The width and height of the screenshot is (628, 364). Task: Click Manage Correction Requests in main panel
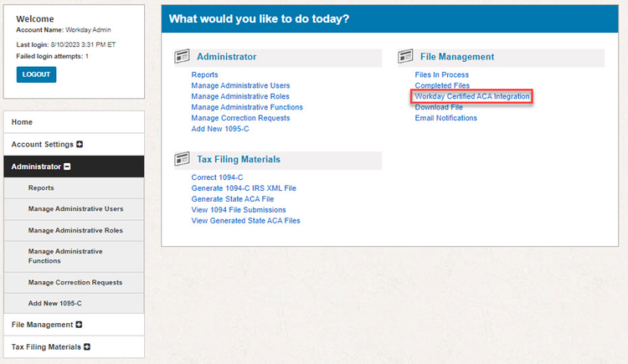[x=240, y=118]
